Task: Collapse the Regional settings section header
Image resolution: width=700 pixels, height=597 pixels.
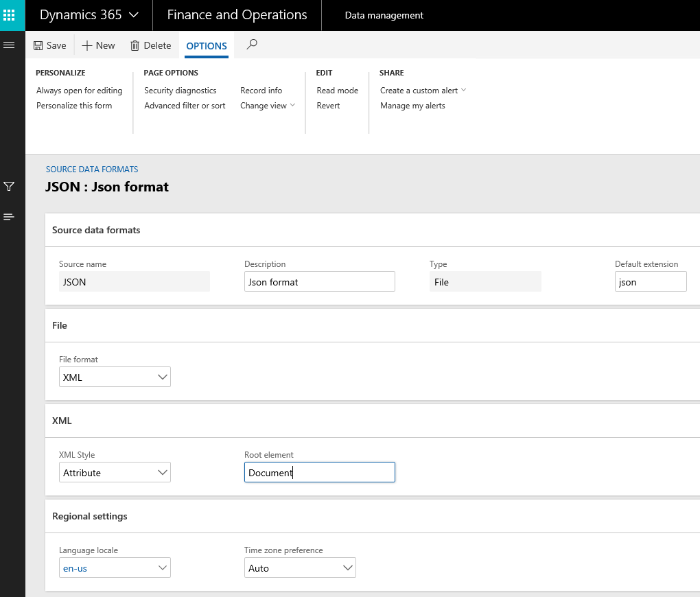Action: pos(90,516)
